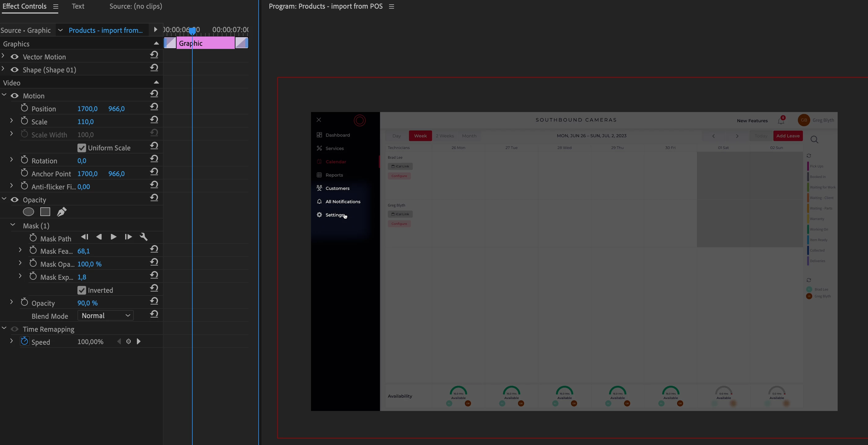Screen dimensions: 868x445
Task: Click Mask Path track forward one frame
Action: pos(128,237)
